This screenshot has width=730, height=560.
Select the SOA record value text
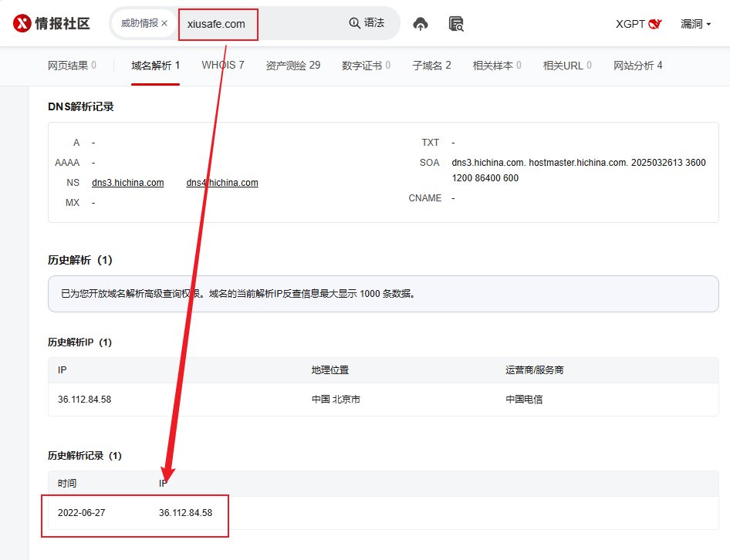[x=579, y=170]
